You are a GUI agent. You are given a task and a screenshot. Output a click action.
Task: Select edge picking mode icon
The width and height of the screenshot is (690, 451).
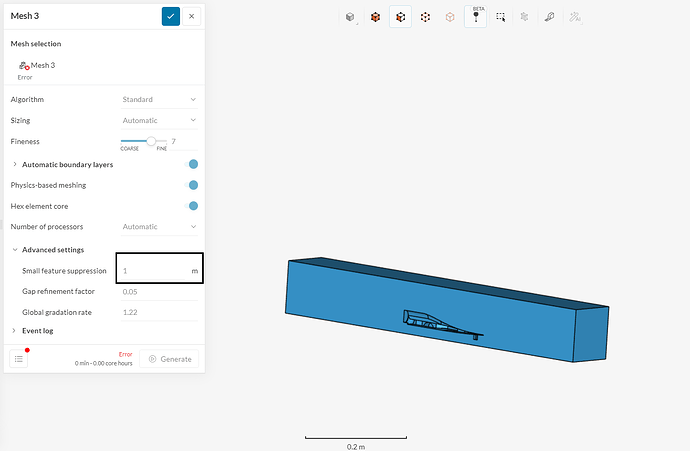(x=425, y=17)
